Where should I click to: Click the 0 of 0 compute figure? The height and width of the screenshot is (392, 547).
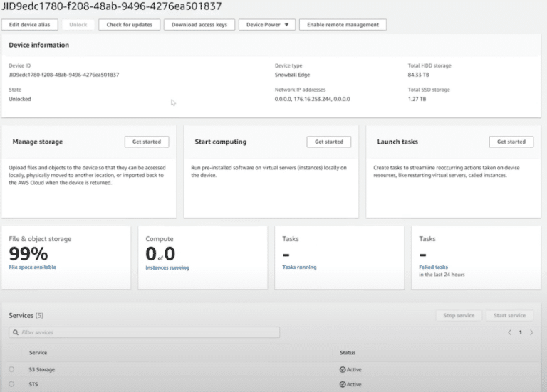(160, 253)
